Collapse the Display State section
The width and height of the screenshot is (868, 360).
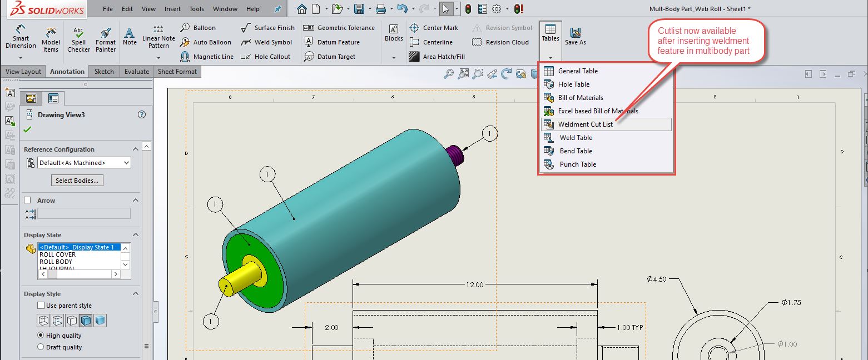135,235
